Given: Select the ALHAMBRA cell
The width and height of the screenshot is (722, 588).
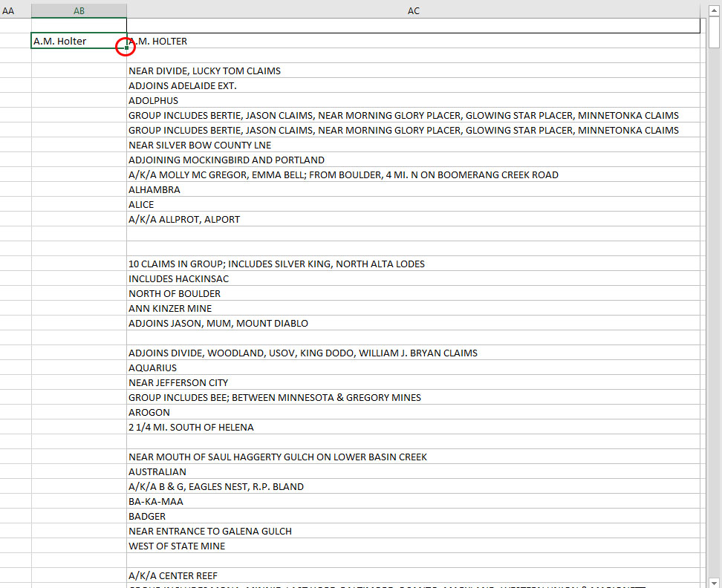Looking at the screenshot, I should (x=155, y=190).
